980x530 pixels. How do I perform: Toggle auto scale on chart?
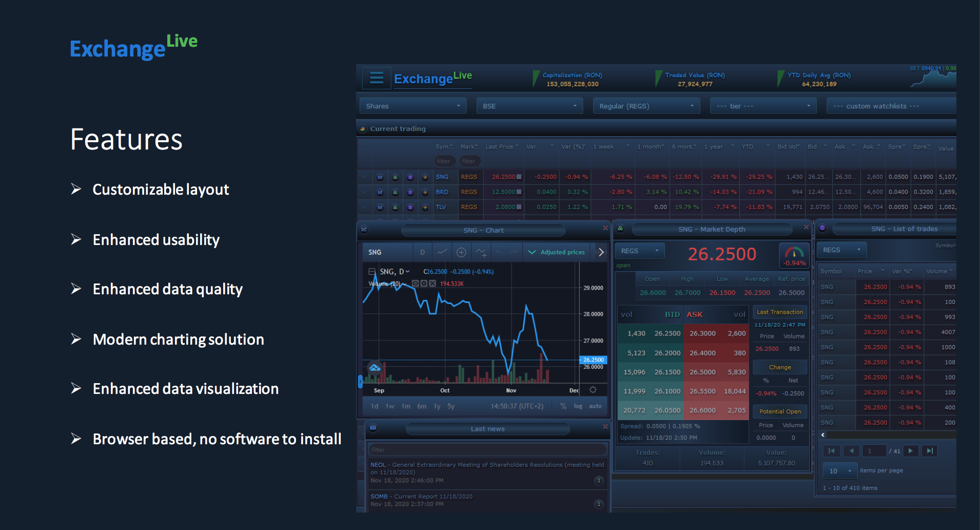595,406
